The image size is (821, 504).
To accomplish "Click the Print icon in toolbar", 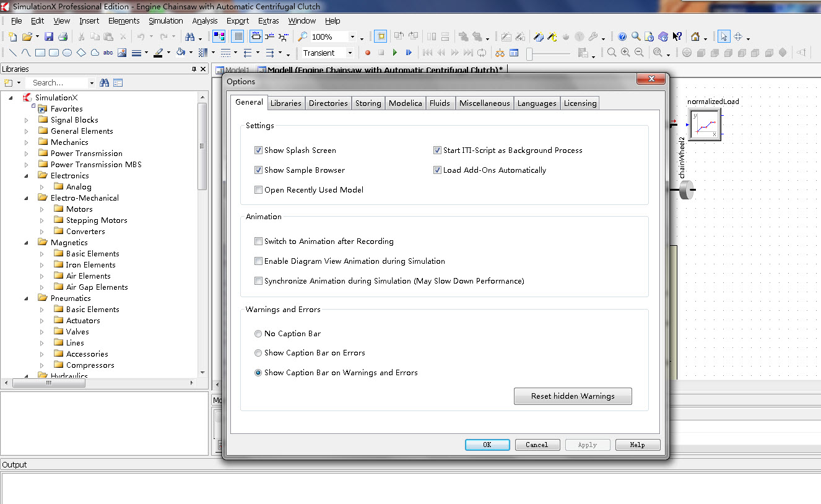I will tap(63, 37).
